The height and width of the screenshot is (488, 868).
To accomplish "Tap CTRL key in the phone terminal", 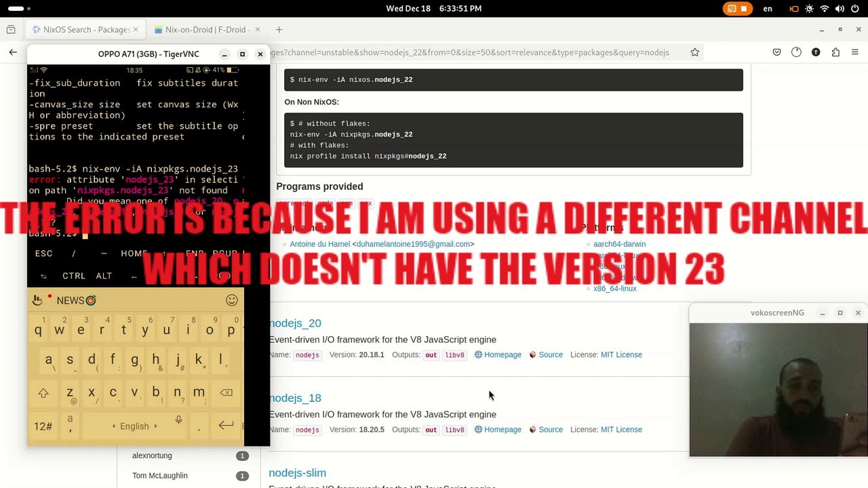I will click(74, 276).
